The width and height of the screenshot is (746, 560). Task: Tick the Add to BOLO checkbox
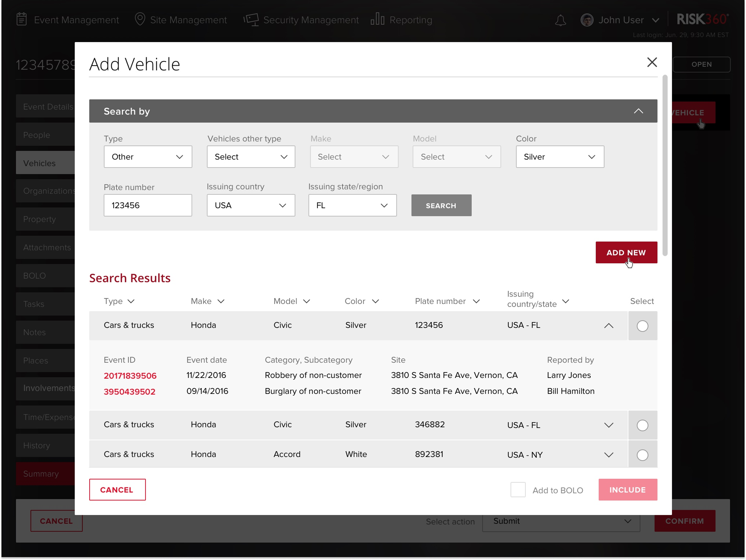point(518,490)
